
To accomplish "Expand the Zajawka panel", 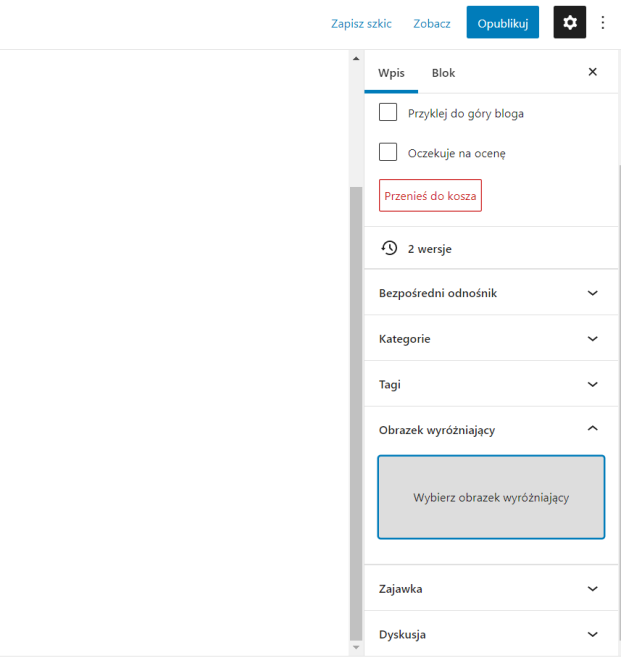I will [491, 589].
